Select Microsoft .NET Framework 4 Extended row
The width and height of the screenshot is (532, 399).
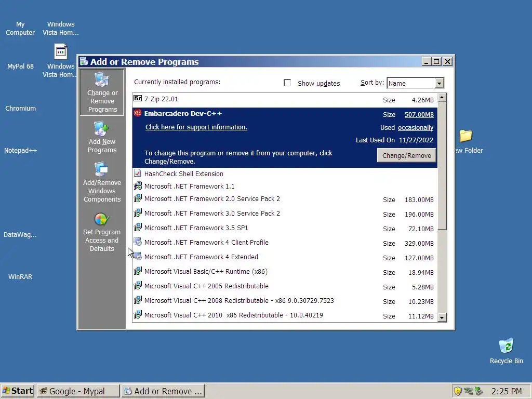click(285, 257)
